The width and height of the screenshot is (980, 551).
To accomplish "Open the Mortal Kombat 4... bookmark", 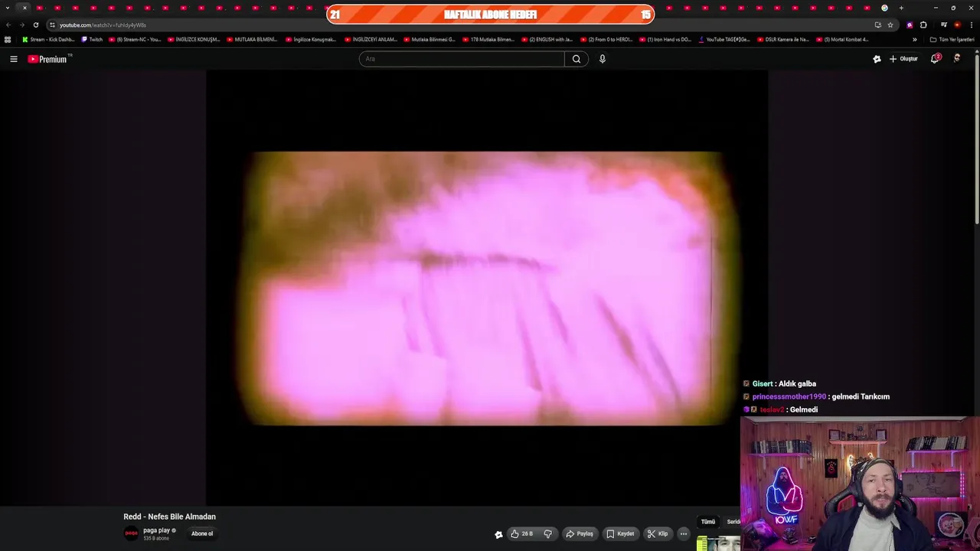I will (x=842, y=39).
